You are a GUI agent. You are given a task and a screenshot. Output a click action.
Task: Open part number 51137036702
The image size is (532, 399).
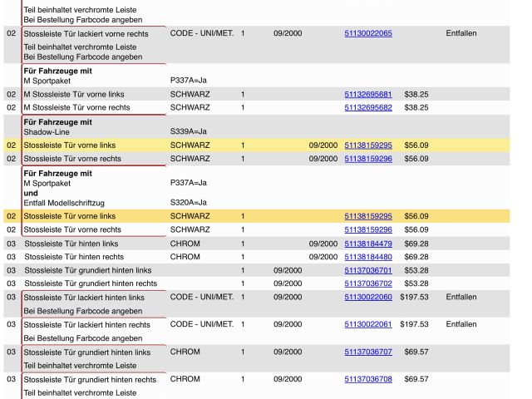coord(368,283)
